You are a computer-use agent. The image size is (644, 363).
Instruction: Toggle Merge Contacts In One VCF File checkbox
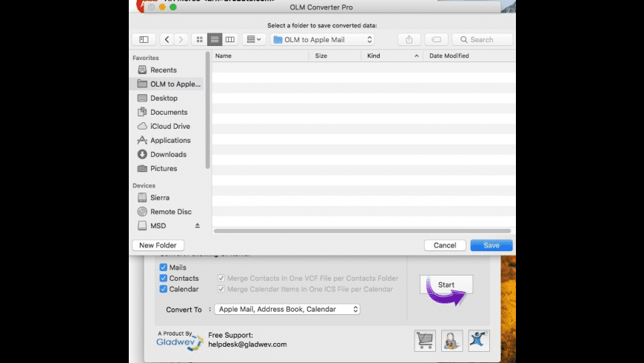[221, 279]
